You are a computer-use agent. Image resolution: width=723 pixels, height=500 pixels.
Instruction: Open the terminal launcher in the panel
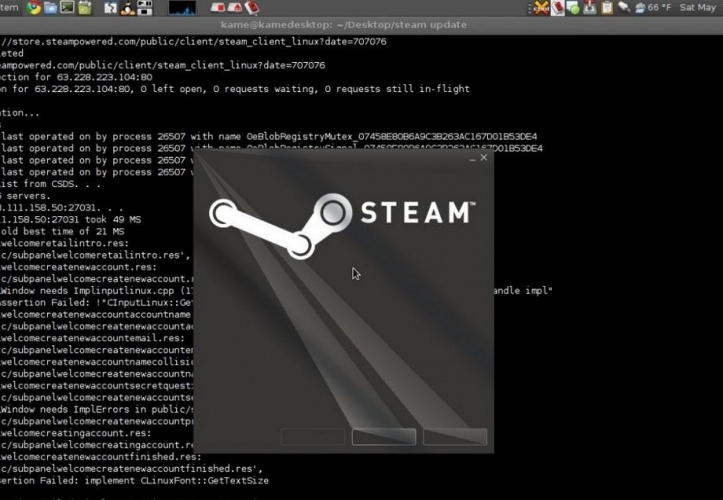68,8
